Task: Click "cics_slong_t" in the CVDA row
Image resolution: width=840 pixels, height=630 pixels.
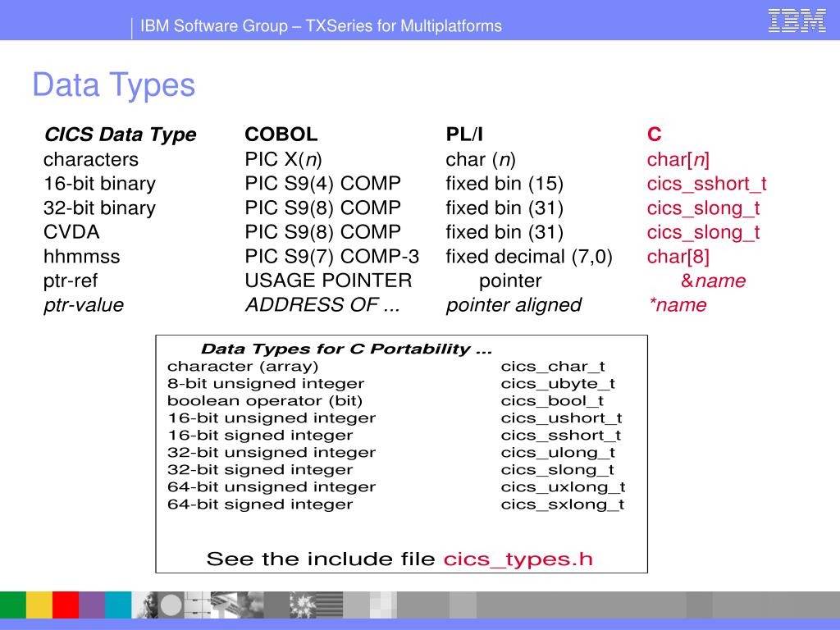Action: coord(703,232)
